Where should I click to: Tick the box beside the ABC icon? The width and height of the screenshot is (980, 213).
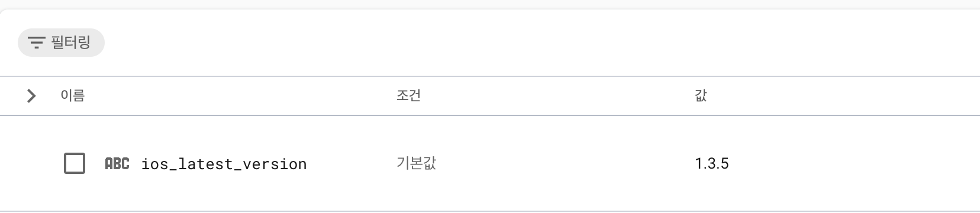(x=74, y=163)
